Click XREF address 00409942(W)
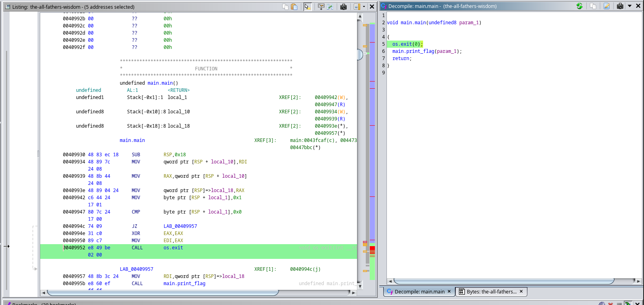Image resolution: width=644 pixels, height=305 pixels. pyautogui.click(x=330, y=97)
